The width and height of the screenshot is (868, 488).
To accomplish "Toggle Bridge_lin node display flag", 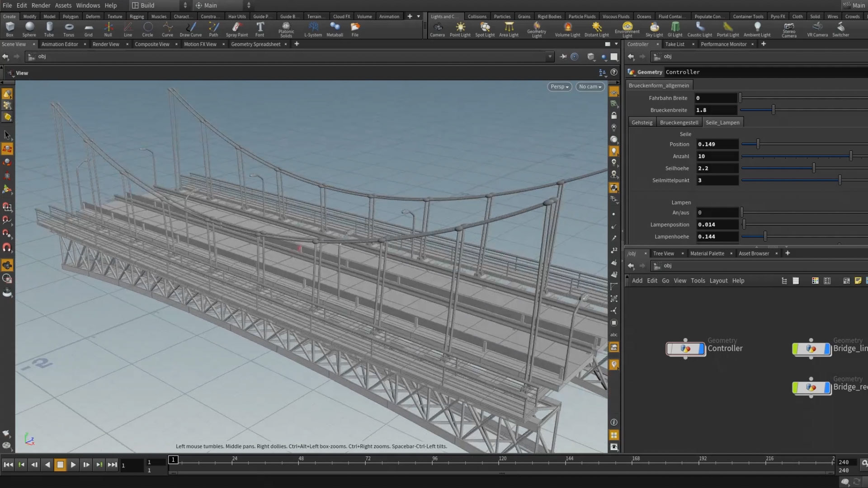I will pyautogui.click(x=827, y=349).
